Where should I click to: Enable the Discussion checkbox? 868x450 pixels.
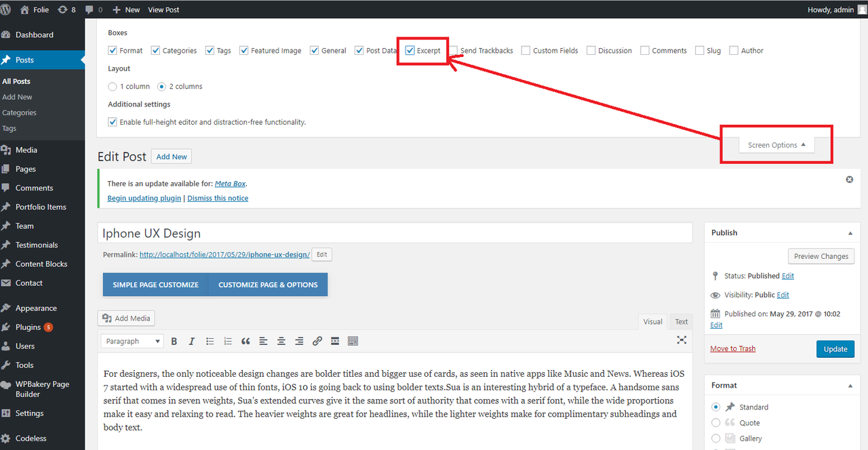[x=591, y=50]
